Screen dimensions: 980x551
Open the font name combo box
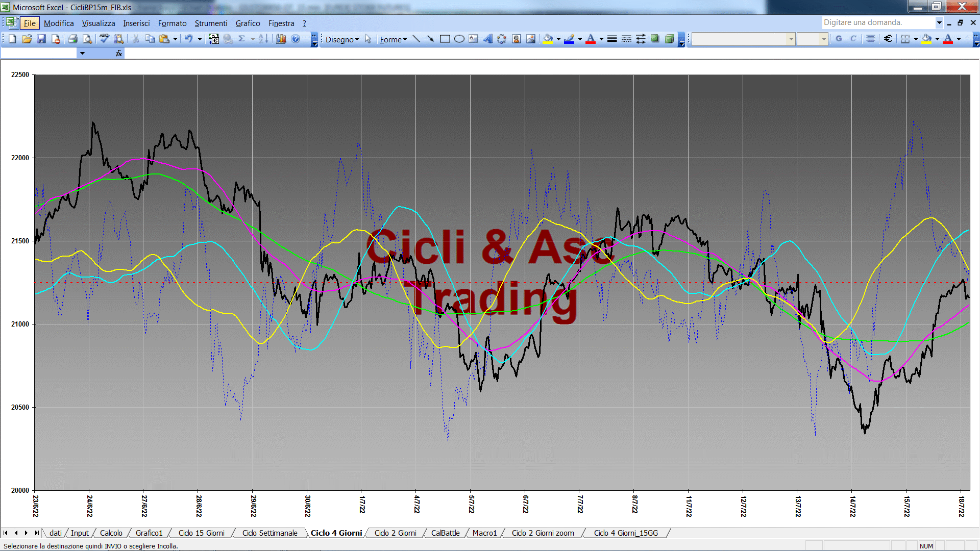tap(743, 39)
